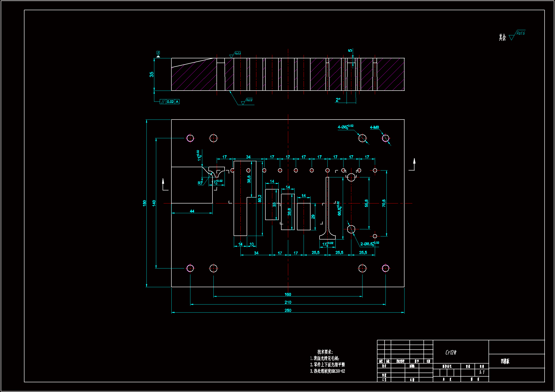Select the R7 radius dimension label
The width and height of the screenshot is (555, 392).
[x=200, y=183]
